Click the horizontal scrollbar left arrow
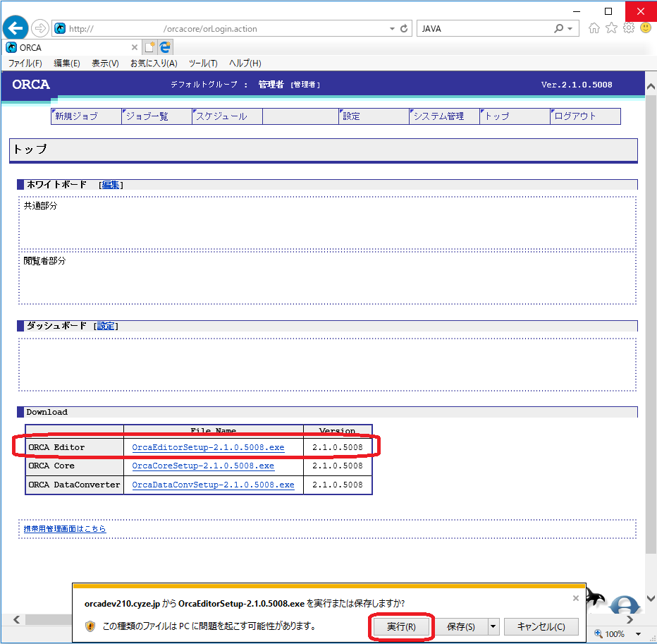 coord(16,619)
